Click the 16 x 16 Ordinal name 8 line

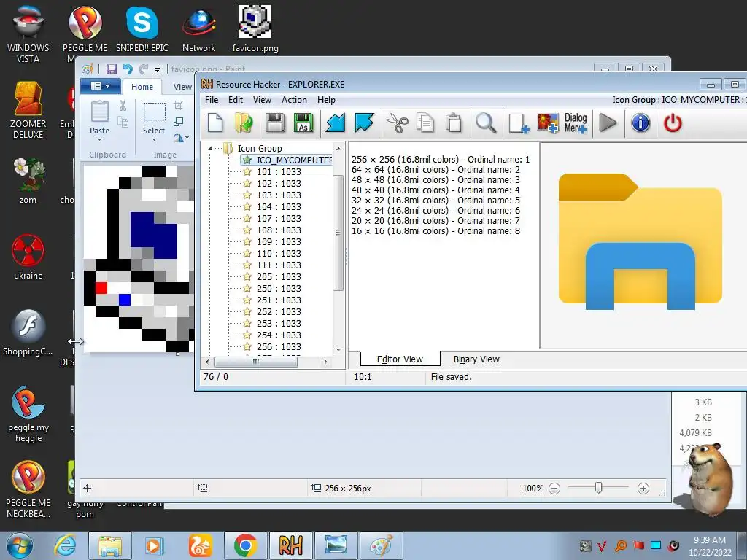click(x=436, y=231)
